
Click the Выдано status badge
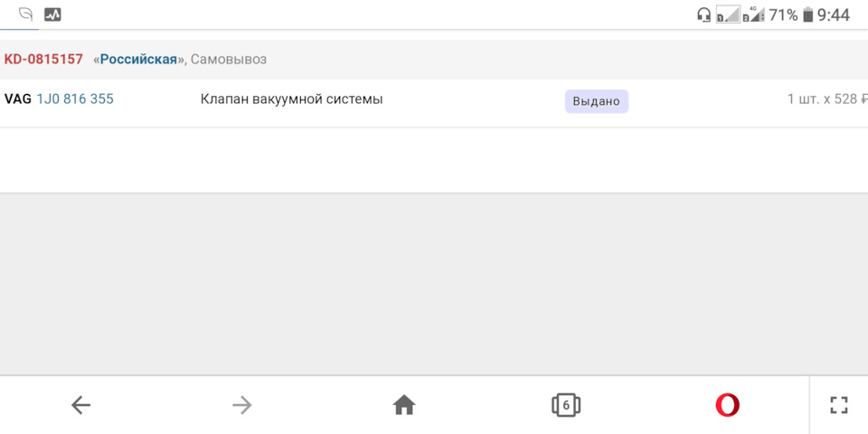coord(596,101)
